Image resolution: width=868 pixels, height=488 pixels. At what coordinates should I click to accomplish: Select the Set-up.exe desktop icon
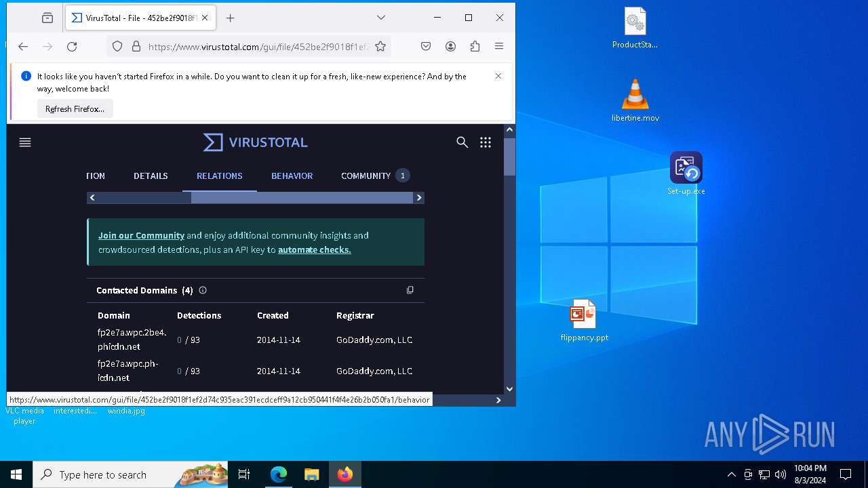click(686, 174)
